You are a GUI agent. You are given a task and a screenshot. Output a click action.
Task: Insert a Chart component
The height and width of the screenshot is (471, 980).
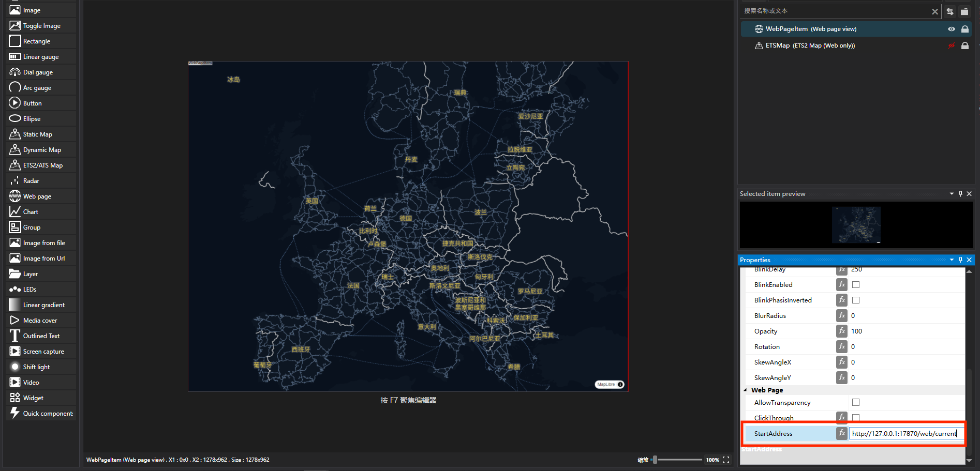pos(41,212)
